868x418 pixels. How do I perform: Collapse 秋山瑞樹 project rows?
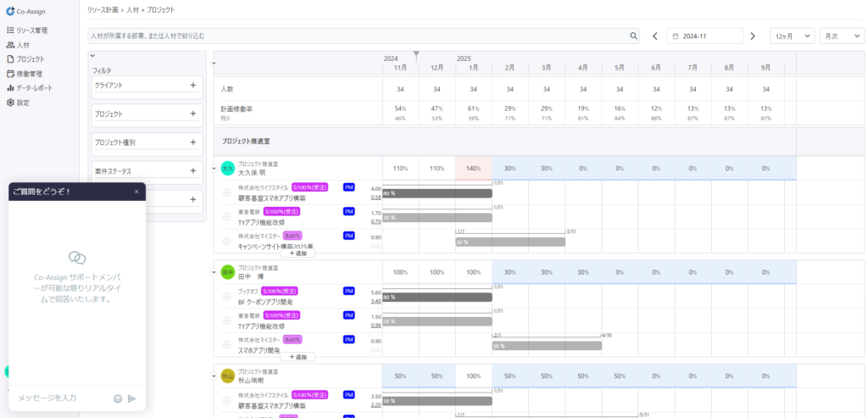click(x=214, y=376)
